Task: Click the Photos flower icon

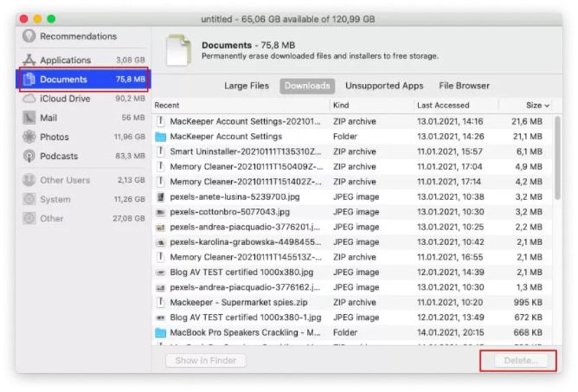Action: [29, 137]
